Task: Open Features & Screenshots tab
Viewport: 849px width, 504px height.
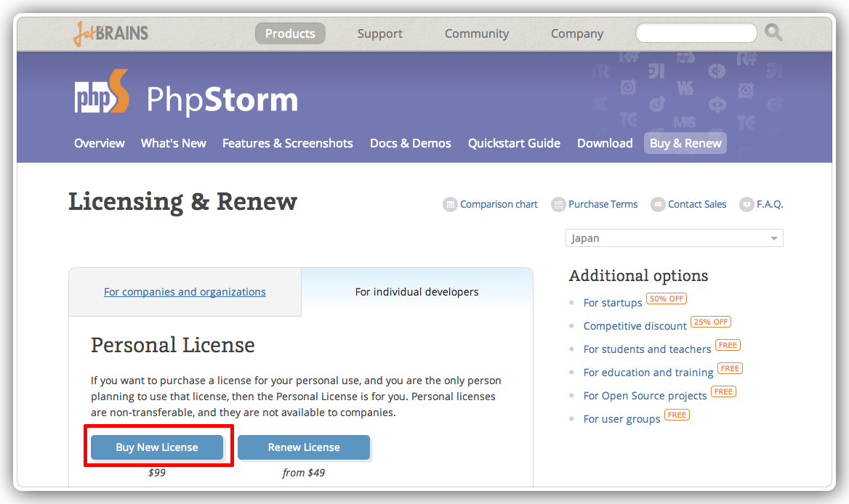Action: [288, 143]
